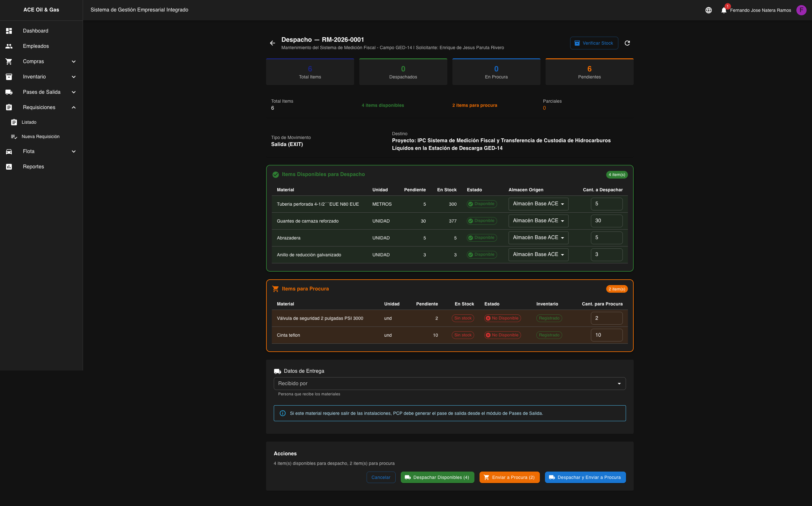Go to Nueva Requisición

[x=41, y=136]
